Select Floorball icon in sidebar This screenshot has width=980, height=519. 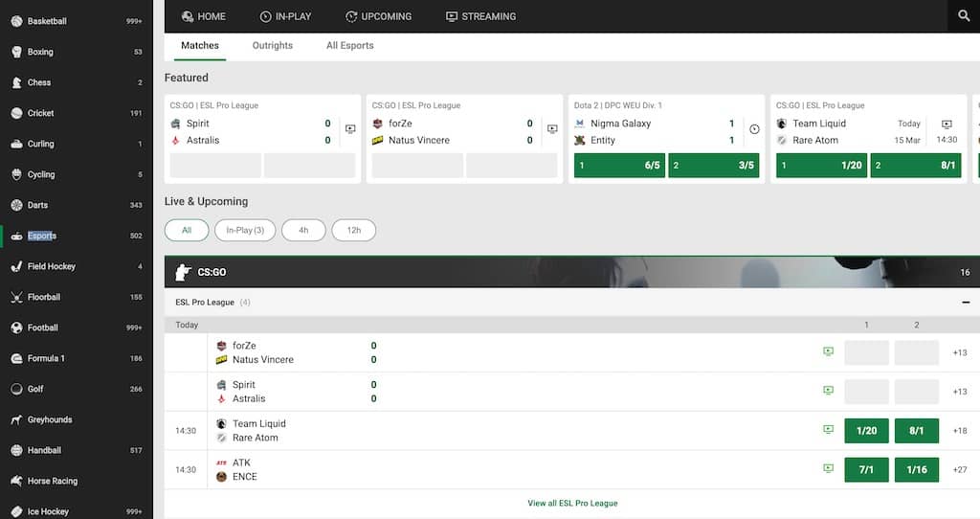tap(17, 297)
